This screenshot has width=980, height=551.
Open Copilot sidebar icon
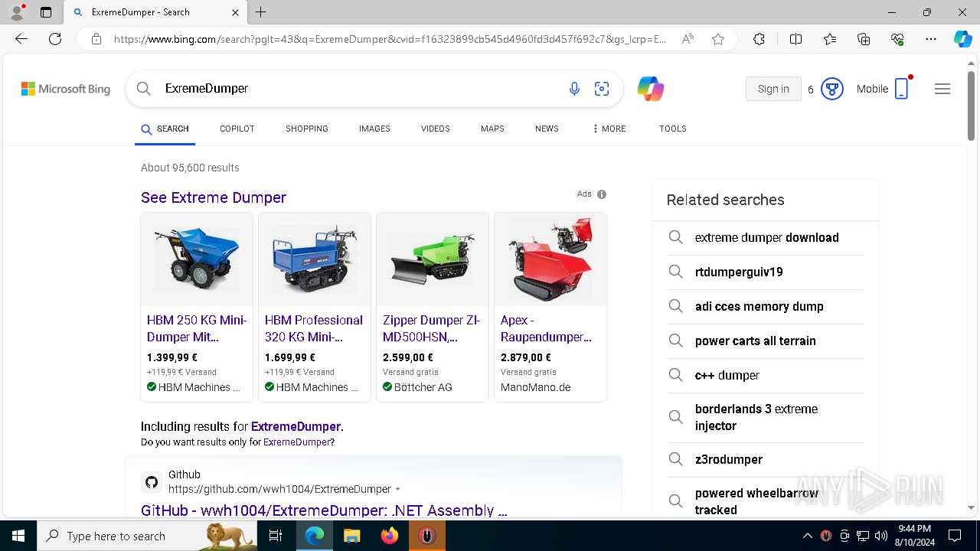click(x=962, y=39)
